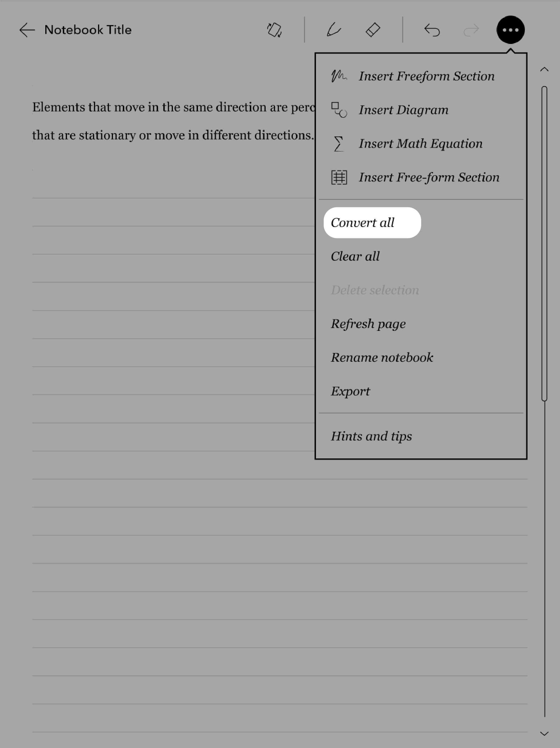This screenshot has width=560, height=748.
Task: Select Rename notebook option
Action: pos(382,357)
